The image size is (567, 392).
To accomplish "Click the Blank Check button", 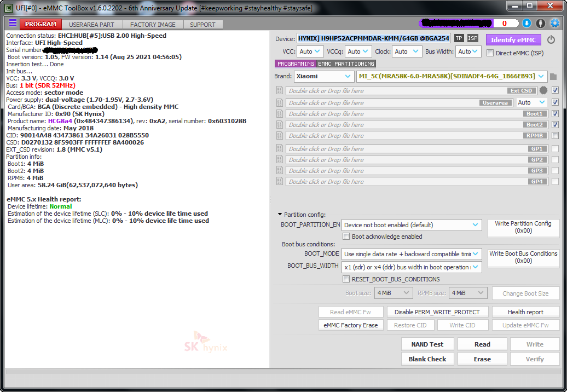I will (427, 359).
